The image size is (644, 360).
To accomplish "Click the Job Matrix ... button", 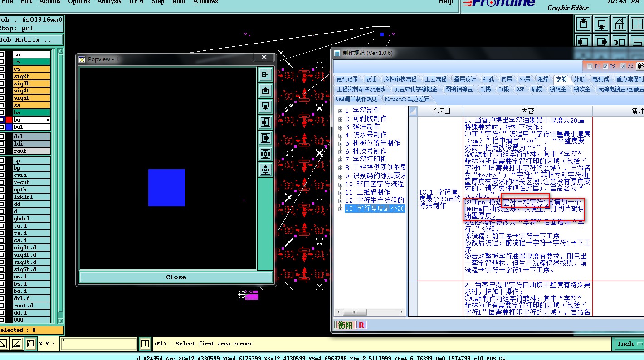I will tap(31, 39).
